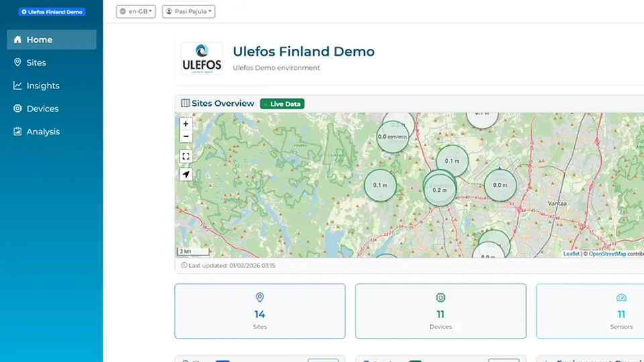Click the Vantaa label on the map
Viewport: 644px width, 362px height.
pyautogui.click(x=557, y=204)
